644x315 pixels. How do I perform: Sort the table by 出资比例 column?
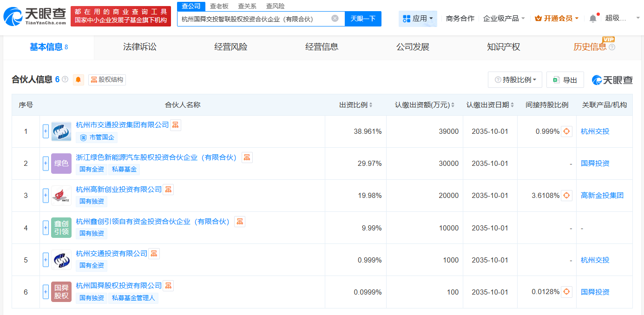click(x=356, y=105)
